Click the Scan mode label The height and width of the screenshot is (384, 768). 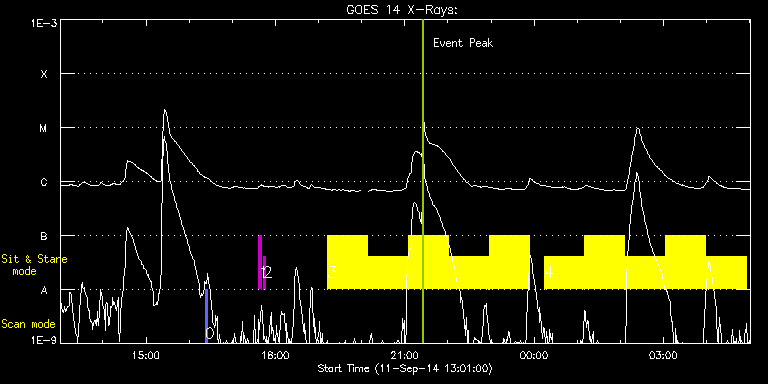(x=28, y=324)
